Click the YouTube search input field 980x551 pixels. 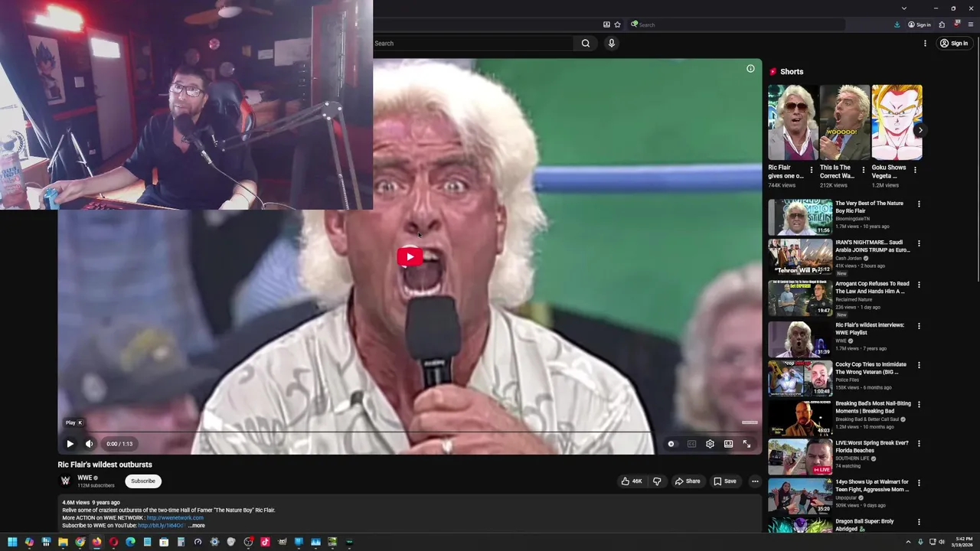click(x=472, y=44)
